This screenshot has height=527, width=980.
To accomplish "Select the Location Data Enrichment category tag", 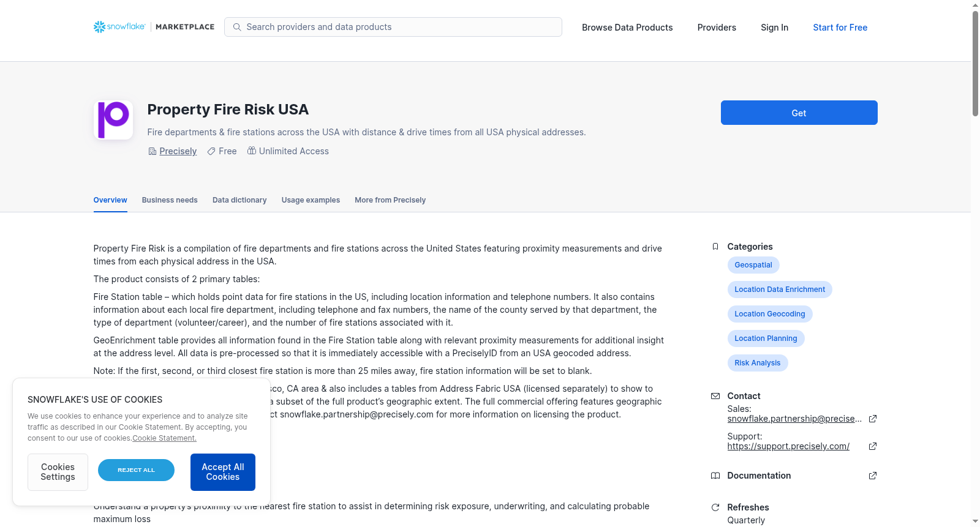I will coord(780,290).
